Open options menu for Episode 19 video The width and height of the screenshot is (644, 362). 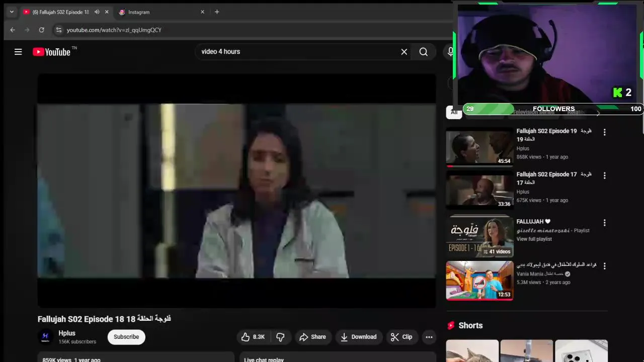click(604, 132)
